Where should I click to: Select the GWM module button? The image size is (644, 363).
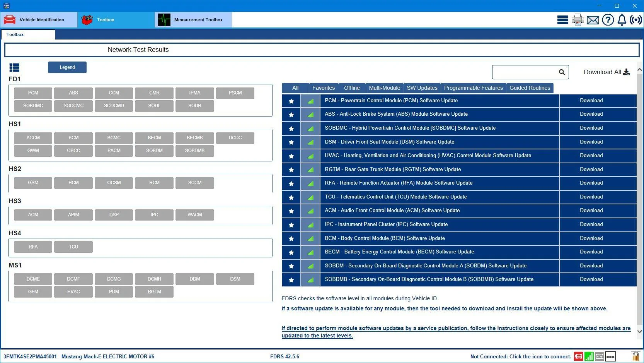pyautogui.click(x=33, y=151)
